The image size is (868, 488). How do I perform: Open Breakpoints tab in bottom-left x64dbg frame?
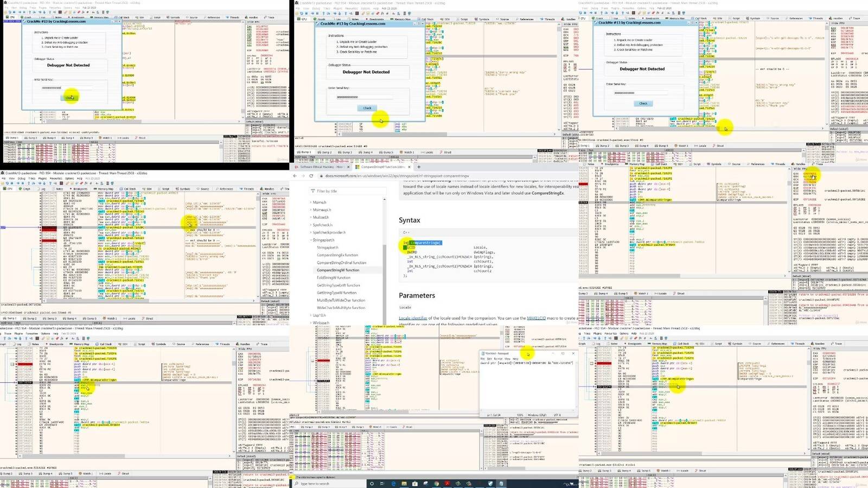pyautogui.click(x=54, y=344)
